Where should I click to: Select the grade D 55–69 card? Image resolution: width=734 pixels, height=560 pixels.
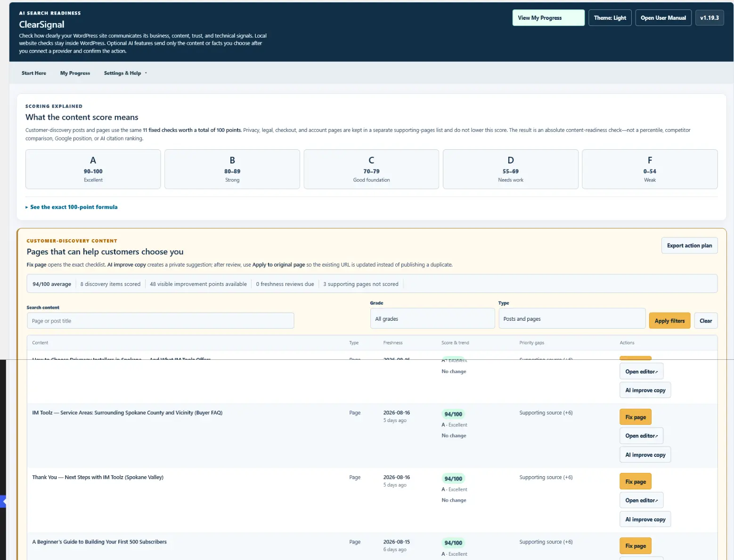(x=511, y=169)
